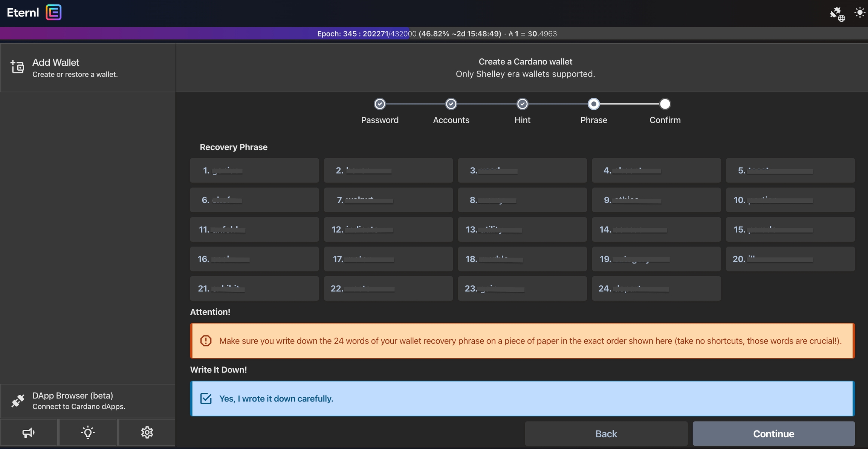Open the network connection satellite icon

(837, 14)
